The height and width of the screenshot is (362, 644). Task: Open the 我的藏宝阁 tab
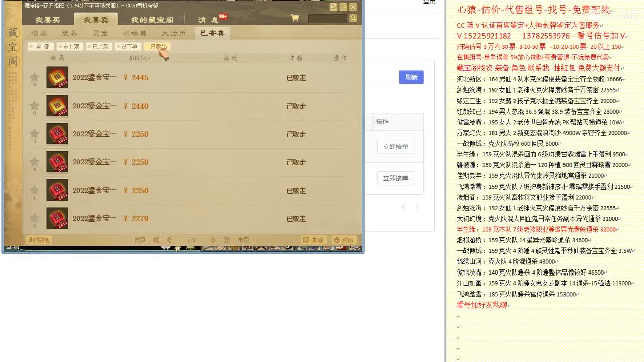coord(152,20)
